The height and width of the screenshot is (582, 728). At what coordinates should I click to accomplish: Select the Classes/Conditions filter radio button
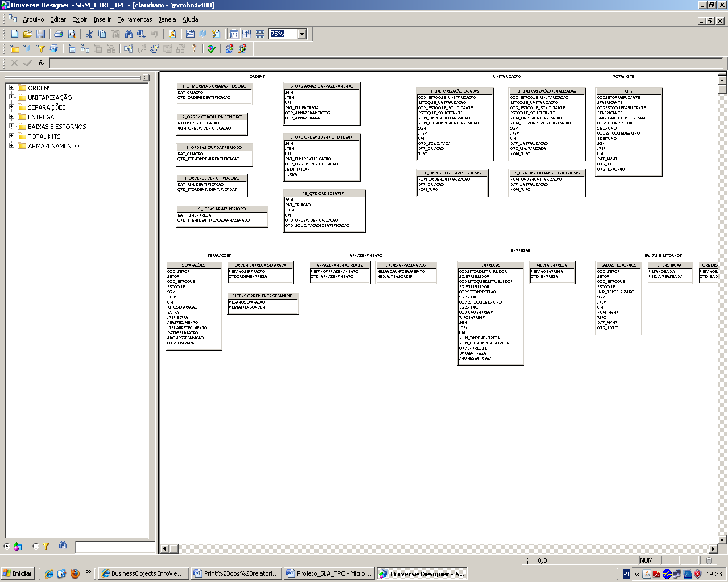pyautogui.click(x=36, y=546)
